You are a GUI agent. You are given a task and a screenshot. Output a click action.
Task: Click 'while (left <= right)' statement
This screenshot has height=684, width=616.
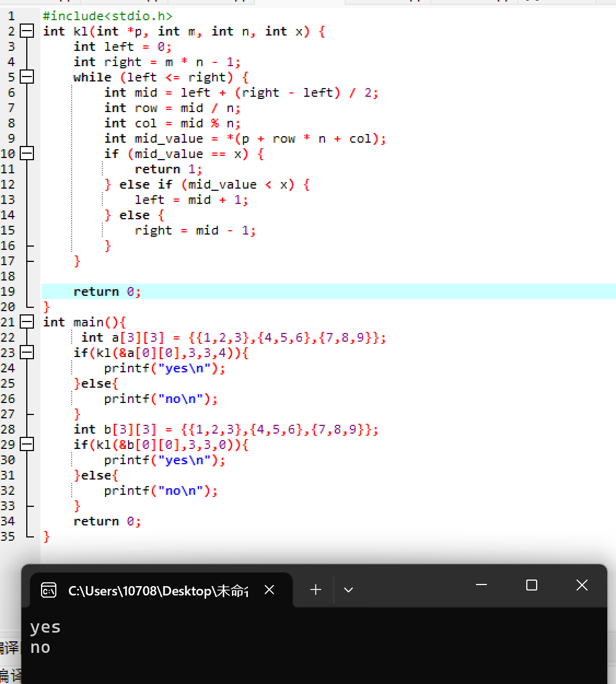[x=161, y=77]
